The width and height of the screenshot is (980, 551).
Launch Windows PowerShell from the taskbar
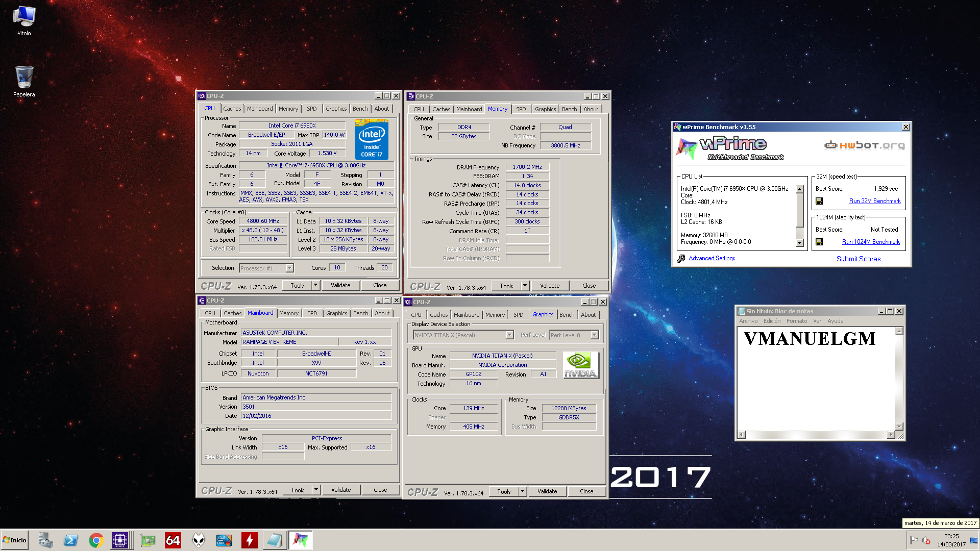coord(71,540)
